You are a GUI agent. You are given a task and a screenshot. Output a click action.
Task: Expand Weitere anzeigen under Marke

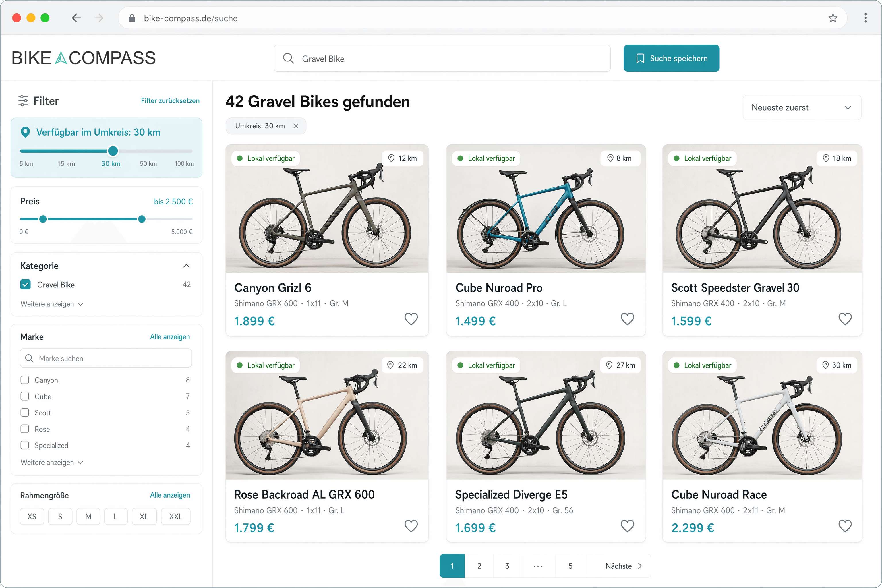52,462
